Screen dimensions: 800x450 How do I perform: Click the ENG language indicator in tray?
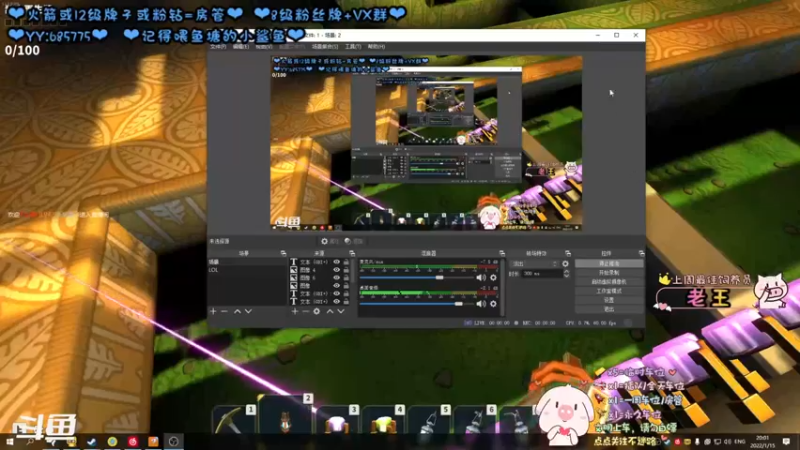coord(739,441)
